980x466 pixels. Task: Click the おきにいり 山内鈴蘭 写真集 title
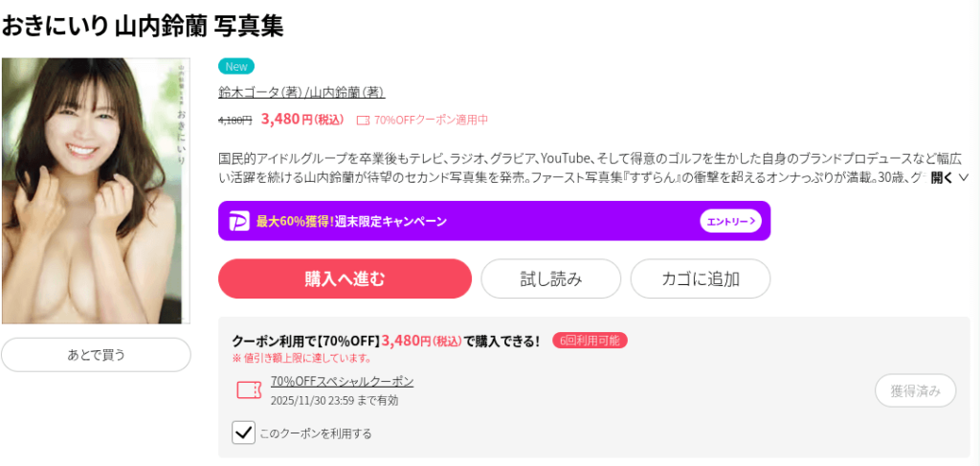point(143,25)
